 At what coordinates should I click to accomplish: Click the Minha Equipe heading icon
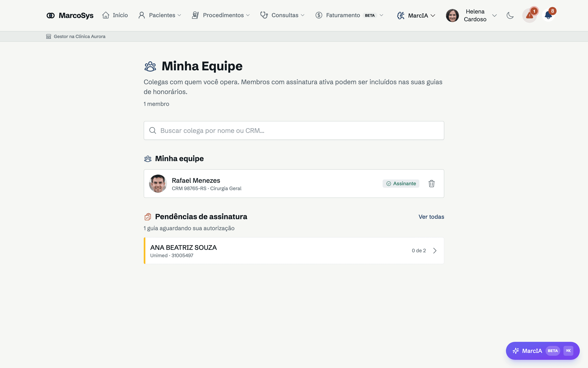[x=150, y=66]
